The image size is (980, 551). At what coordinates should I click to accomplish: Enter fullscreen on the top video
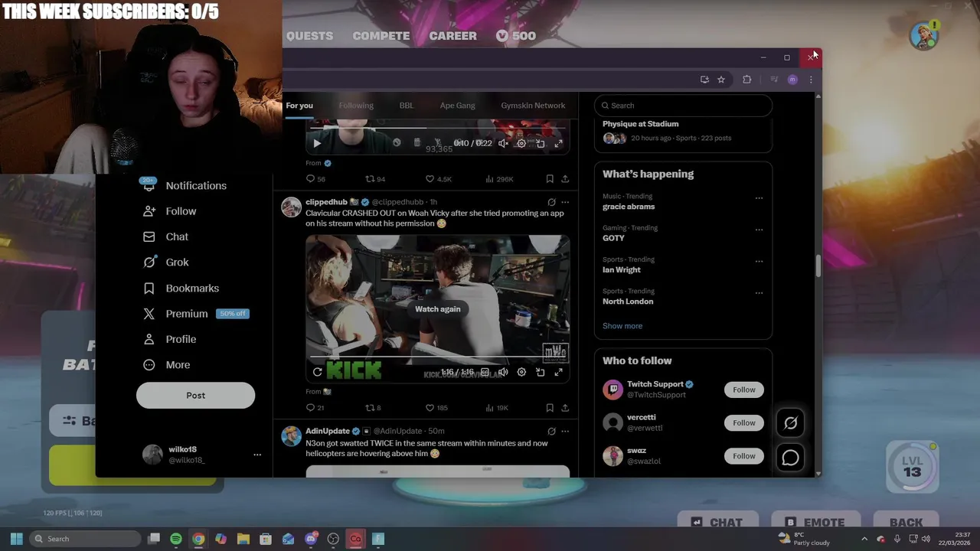coord(558,143)
